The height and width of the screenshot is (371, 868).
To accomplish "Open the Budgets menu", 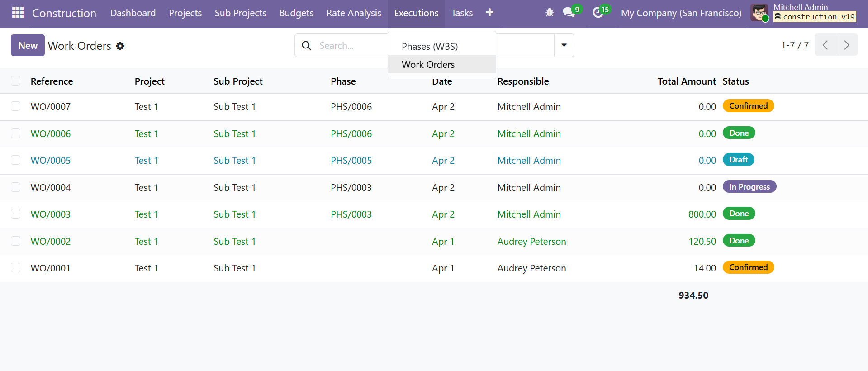I will click(x=296, y=13).
